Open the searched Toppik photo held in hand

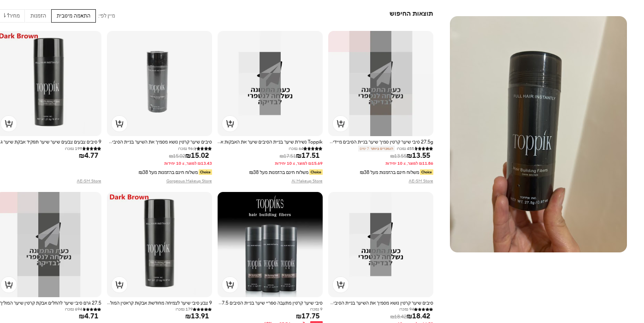[538, 134]
